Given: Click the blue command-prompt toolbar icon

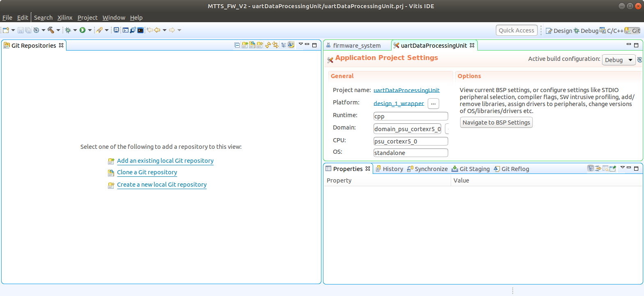Looking at the screenshot, I should point(126,30).
